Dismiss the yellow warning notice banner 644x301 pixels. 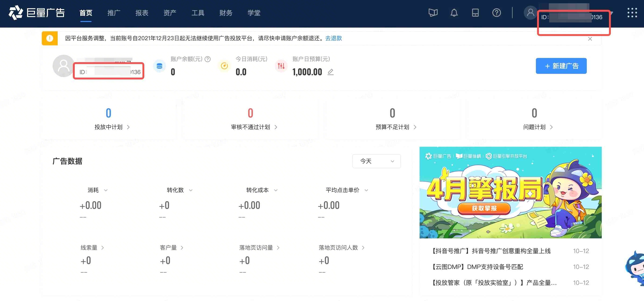[x=590, y=39]
